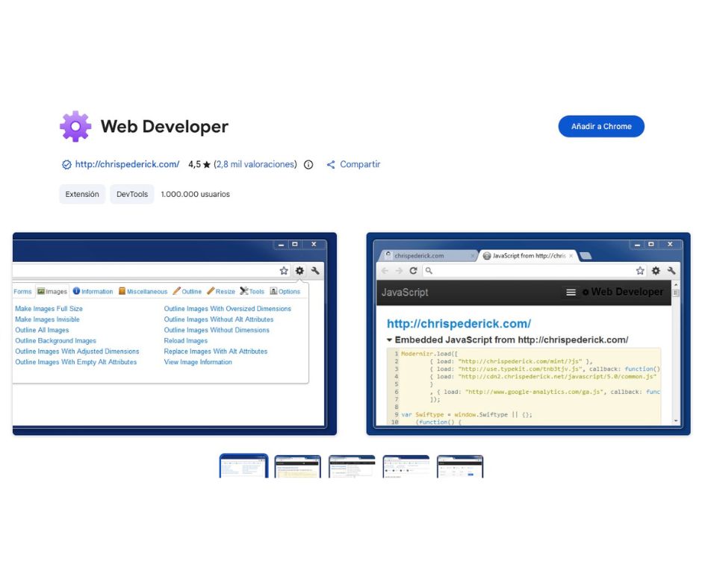Select the first screenshot thumbnail
The height and width of the screenshot is (588, 702).
point(243,466)
